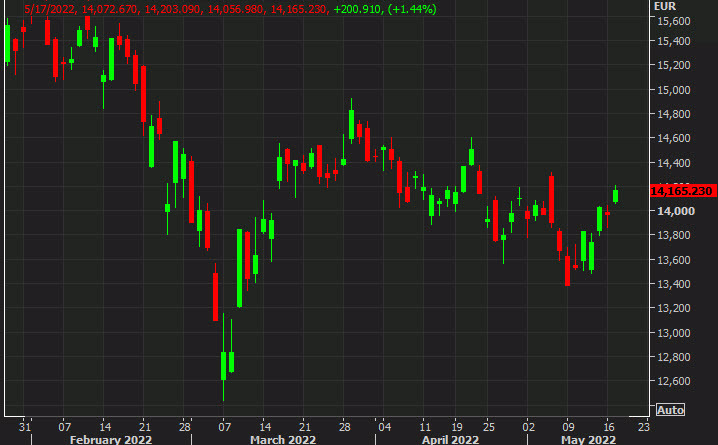This screenshot has width=718, height=445.
Task: Click the 23 date tick in May
Action: pos(644,427)
